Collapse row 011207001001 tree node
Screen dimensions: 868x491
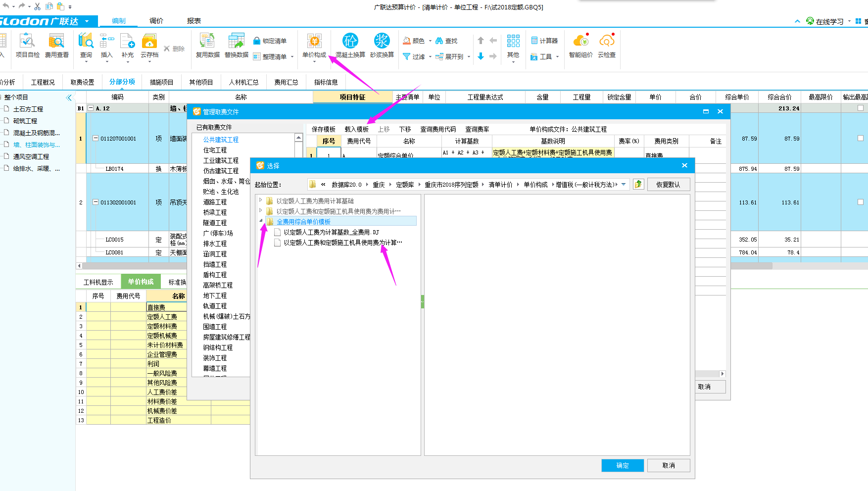point(96,139)
